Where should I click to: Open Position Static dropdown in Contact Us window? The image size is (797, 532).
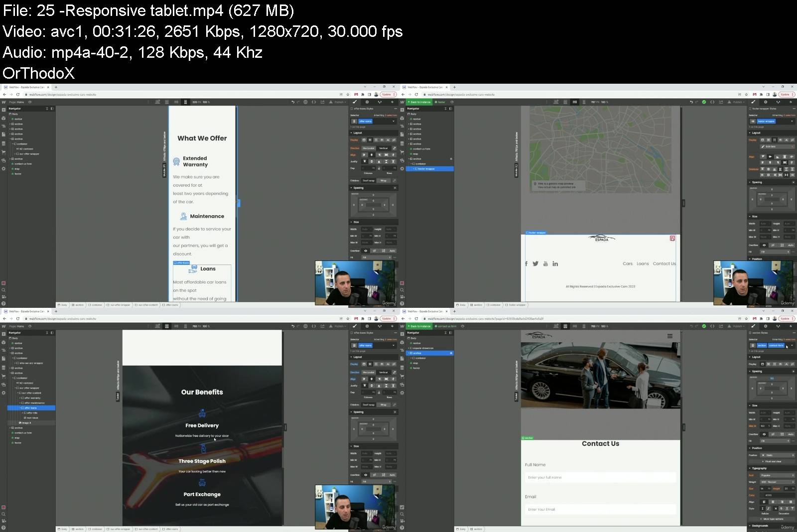click(x=777, y=455)
